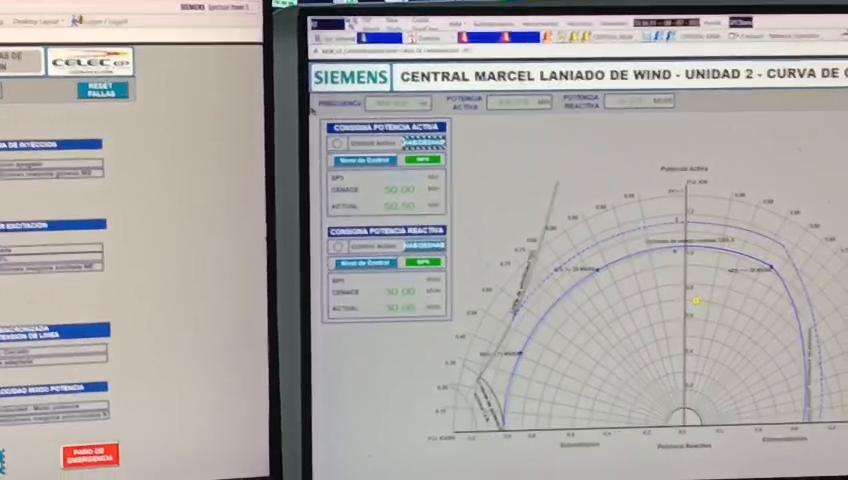The height and width of the screenshot is (480, 848).
Task: Click Nivel de Control under Potencia Reactiva
Action: click(366, 263)
